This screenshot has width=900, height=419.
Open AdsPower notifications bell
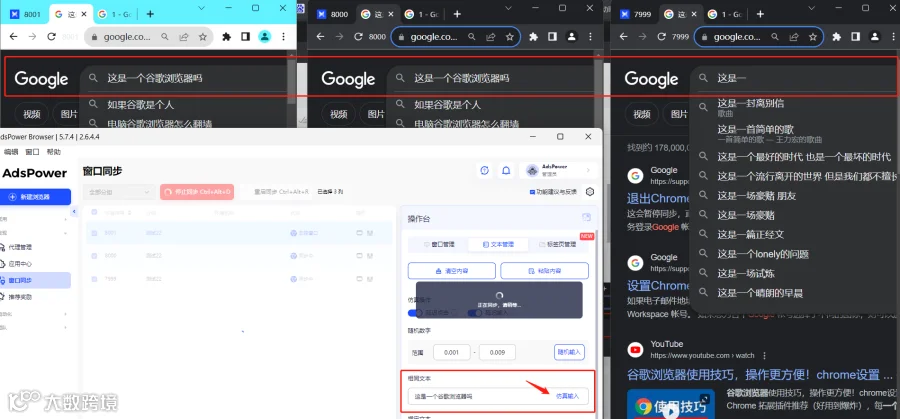tap(506, 170)
